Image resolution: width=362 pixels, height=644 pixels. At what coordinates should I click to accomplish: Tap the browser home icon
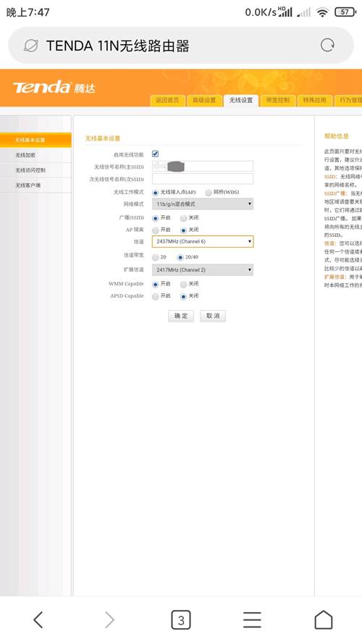[x=324, y=619]
